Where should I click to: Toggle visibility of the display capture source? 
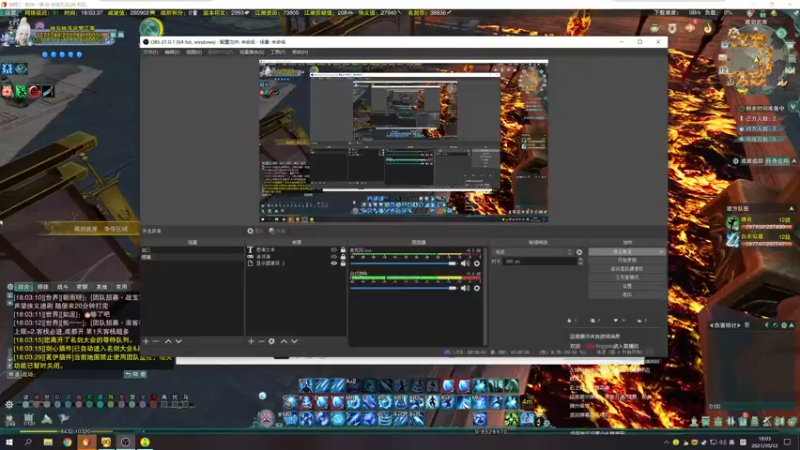tap(334, 263)
